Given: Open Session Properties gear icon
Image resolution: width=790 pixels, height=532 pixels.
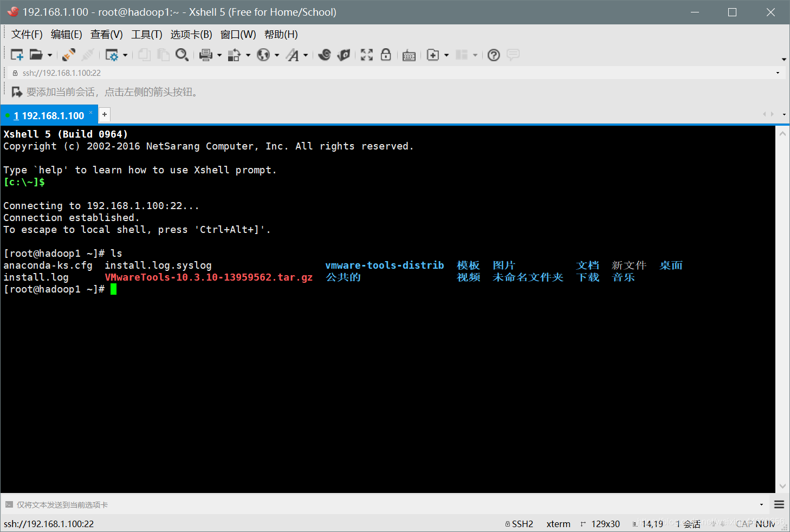Looking at the screenshot, I should pos(112,55).
